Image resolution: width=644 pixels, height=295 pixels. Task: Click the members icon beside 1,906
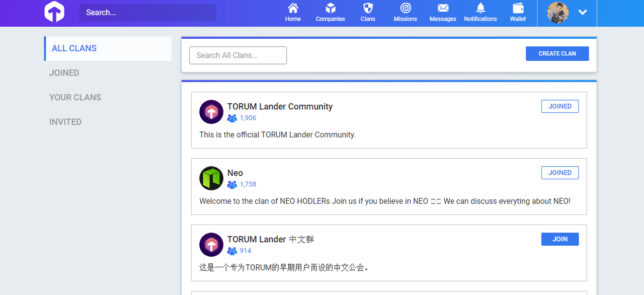tap(232, 118)
